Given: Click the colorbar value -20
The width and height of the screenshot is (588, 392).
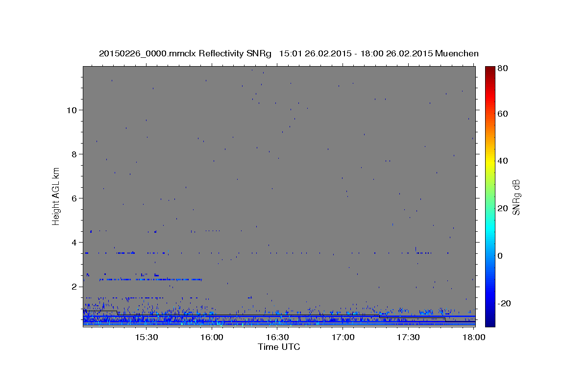Looking at the screenshot, I should (x=504, y=303).
